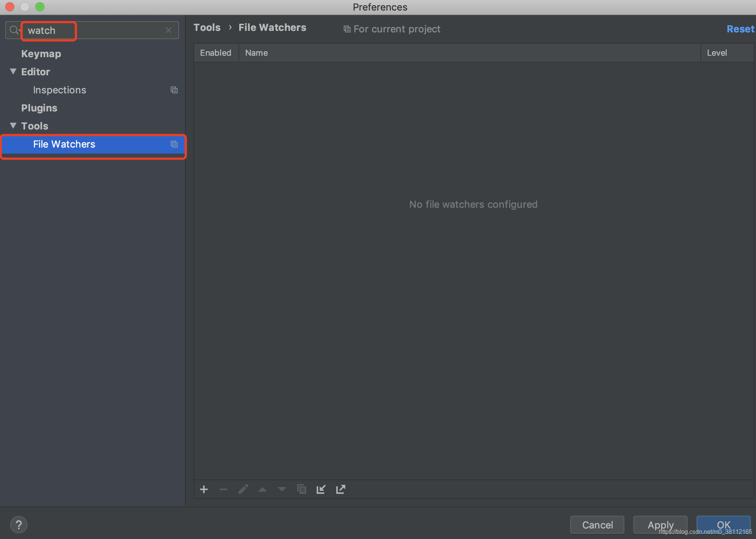Image resolution: width=756 pixels, height=539 pixels.
Task: Clear the search field with X icon
Action: 169,30
